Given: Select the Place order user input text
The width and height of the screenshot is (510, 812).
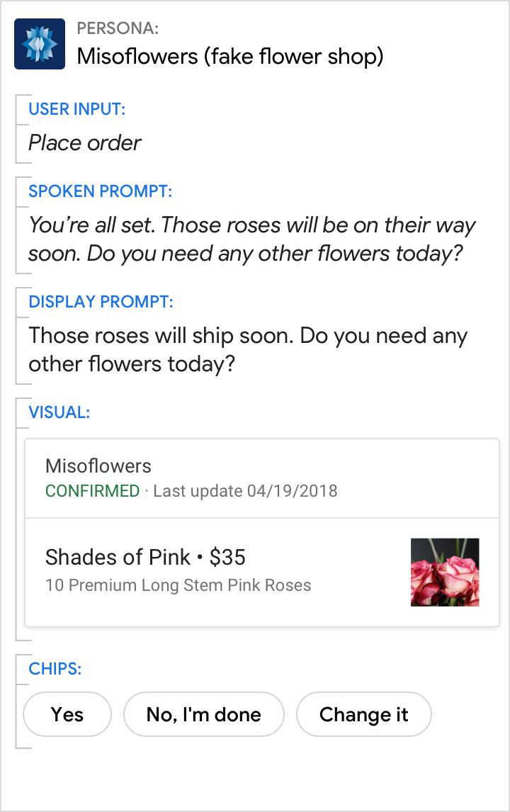Looking at the screenshot, I should pos(85,143).
